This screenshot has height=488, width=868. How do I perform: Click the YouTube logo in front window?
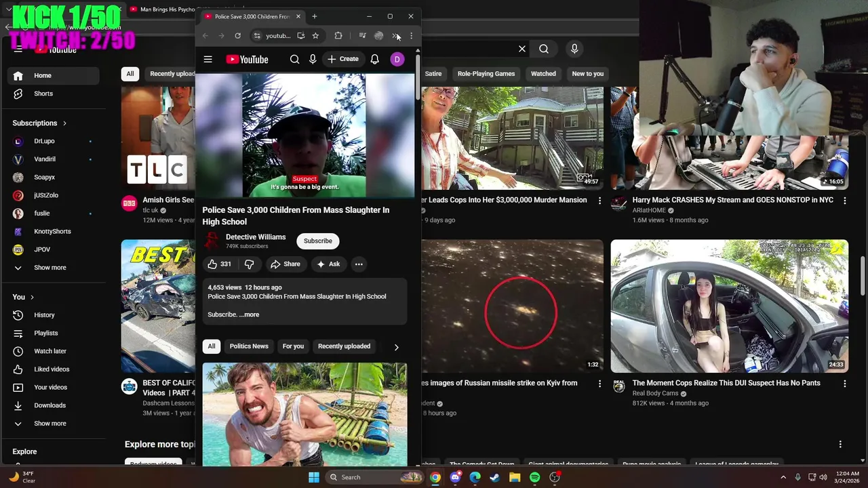click(x=247, y=60)
